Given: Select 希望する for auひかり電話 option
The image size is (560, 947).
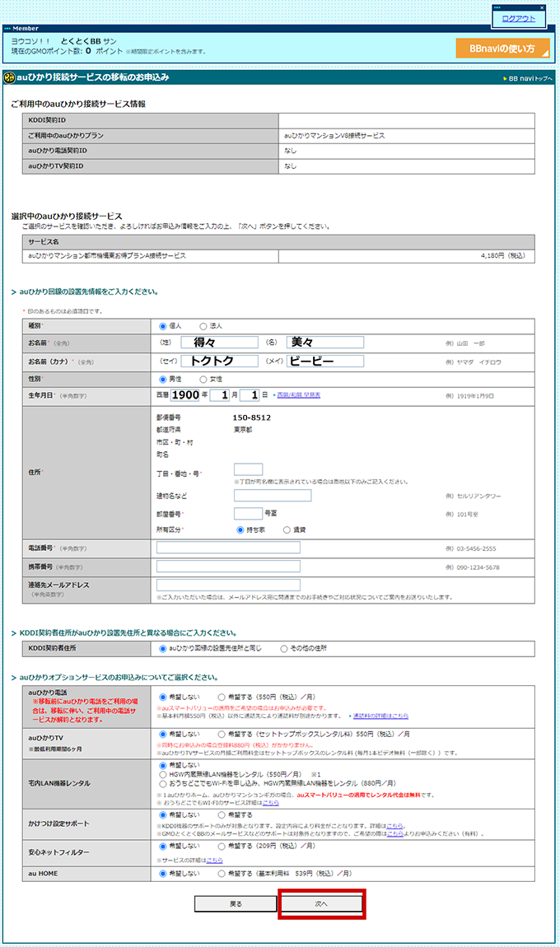Looking at the screenshot, I should pyautogui.click(x=222, y=697).
